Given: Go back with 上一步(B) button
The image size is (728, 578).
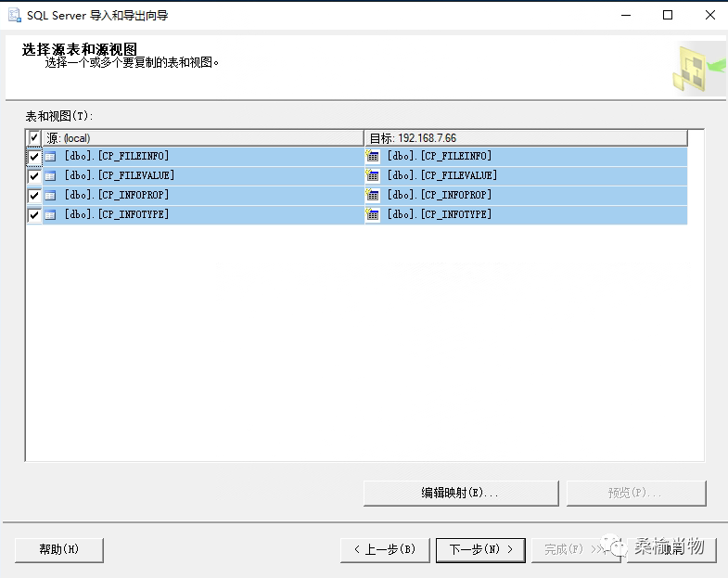Looking at the screenshot, I should 386,550.
